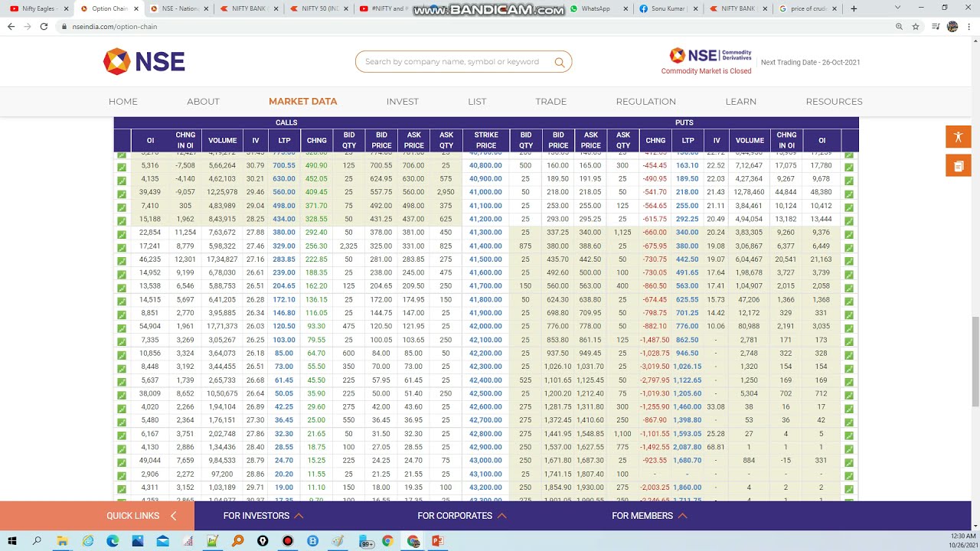Open puts chart icon for the 41,500.00 strike row
The image size is (980, 551).
point(849,260)
